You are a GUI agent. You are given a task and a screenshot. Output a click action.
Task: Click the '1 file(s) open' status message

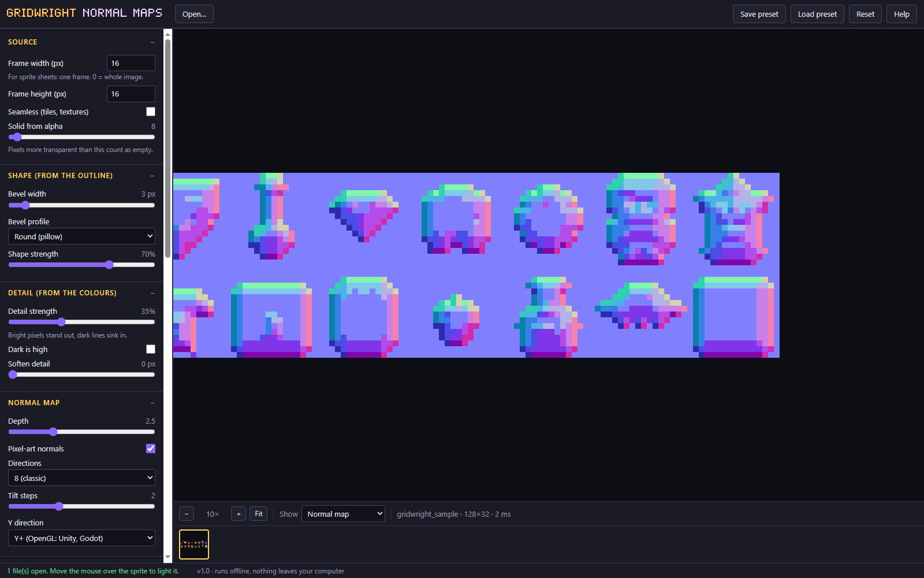point(93,571)
